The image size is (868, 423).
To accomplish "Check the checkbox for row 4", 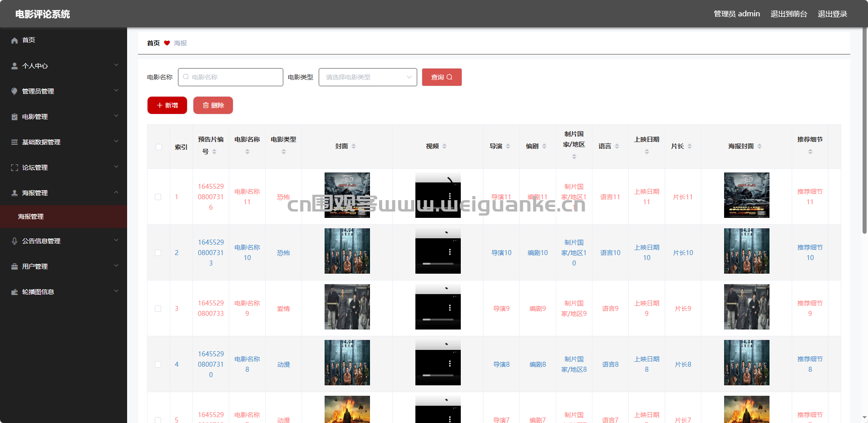I will [x=158, y=364].
